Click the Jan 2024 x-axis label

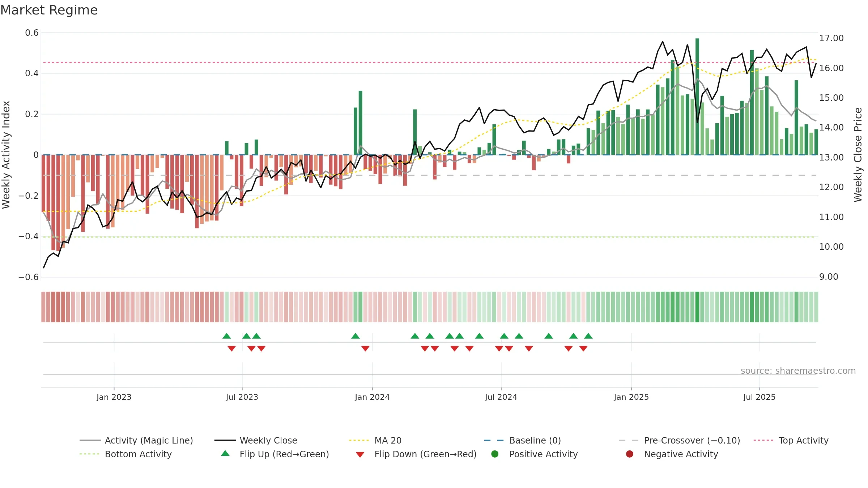pos(372,397)
